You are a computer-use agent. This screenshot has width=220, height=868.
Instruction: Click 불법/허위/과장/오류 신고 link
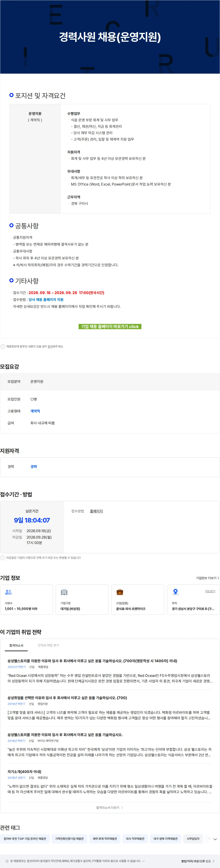point(198,861)
